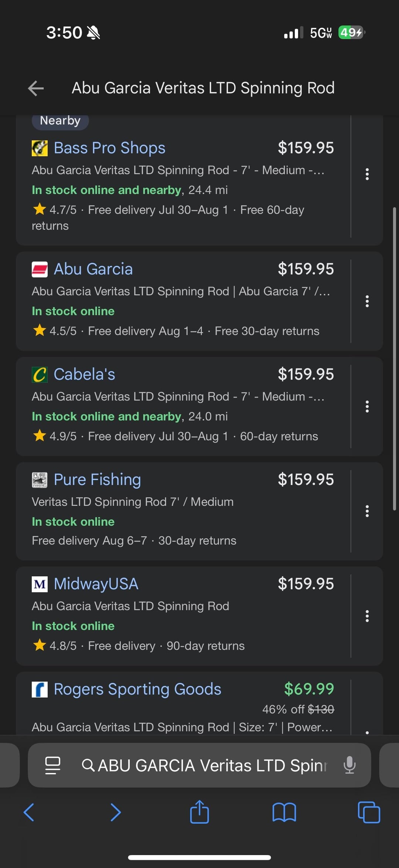
Task: Open the Cabela's store link
Action: click(84, 374)
